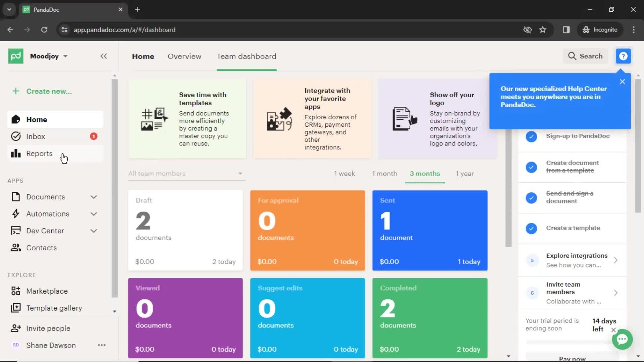Select the 1 week time filter

pyautogui.click(x=344, y=173)
